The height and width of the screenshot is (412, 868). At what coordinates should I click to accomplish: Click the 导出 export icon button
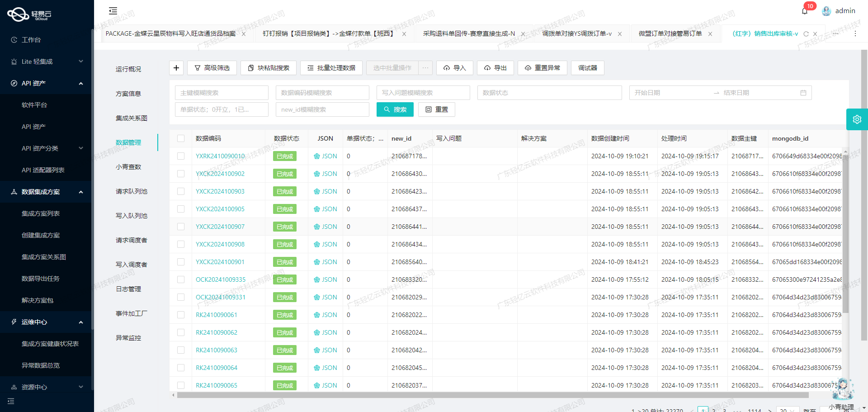495,67
